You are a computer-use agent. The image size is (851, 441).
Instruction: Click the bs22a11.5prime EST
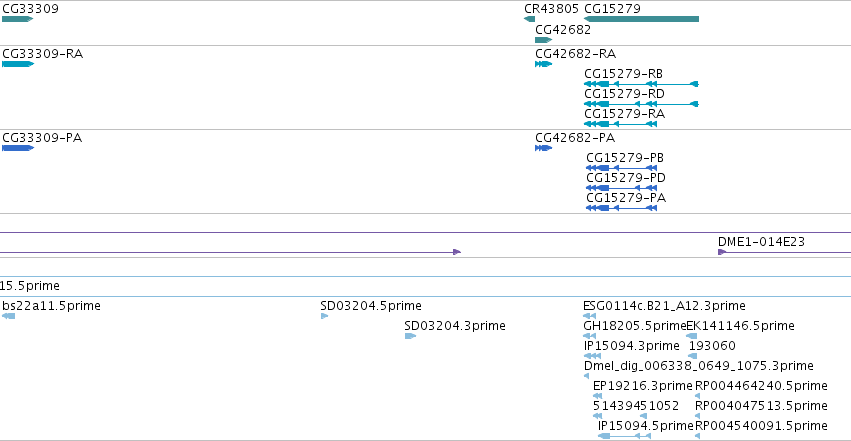[x=8, y=316]
